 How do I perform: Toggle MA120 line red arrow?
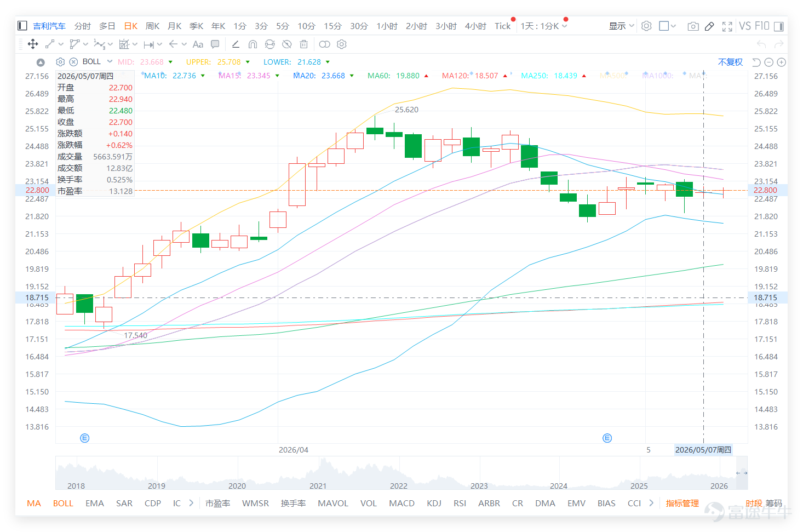point(505,76)
